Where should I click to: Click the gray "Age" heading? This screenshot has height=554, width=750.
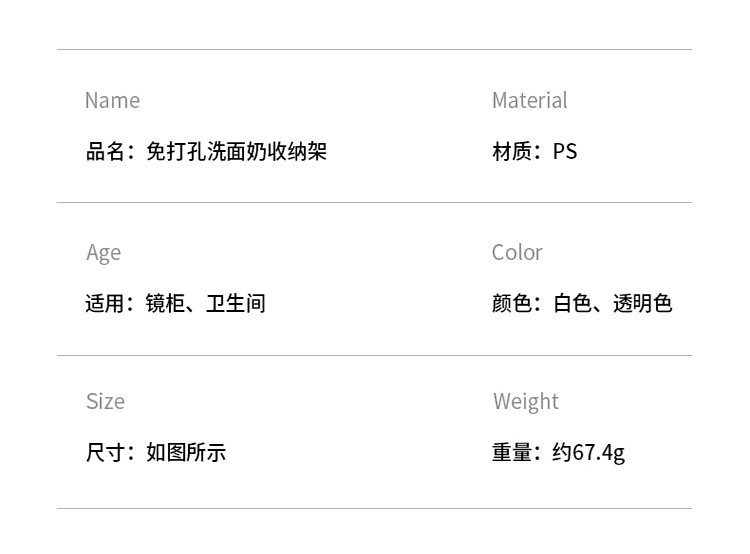(x=103, y=253)
